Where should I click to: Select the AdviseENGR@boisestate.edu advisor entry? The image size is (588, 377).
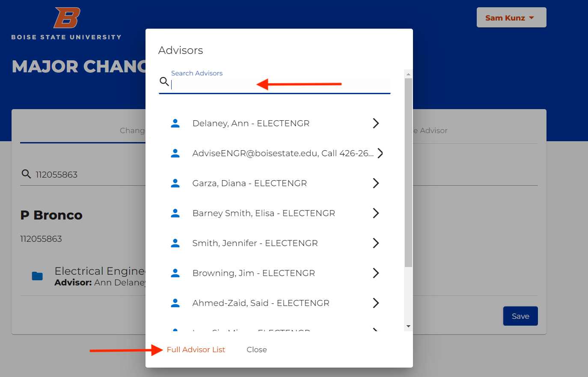tap(275, 153)
